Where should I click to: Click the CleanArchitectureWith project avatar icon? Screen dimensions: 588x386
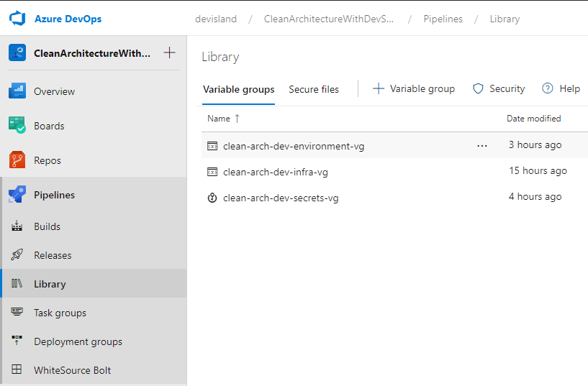click(17, 52)
